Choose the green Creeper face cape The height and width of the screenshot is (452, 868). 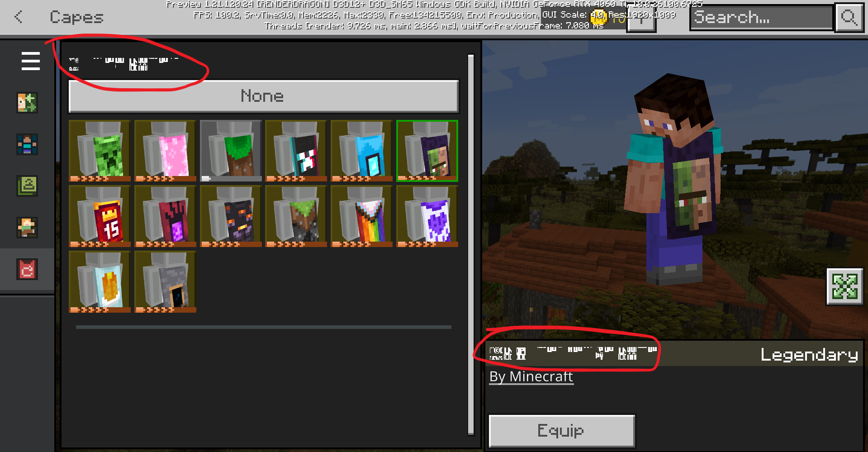click(100, 151)
